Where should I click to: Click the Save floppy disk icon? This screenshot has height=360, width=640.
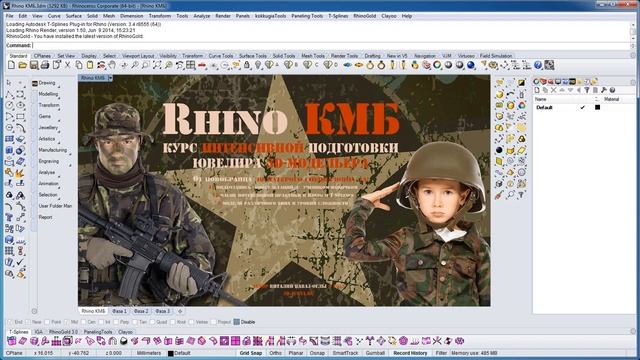tap(34, 65)
